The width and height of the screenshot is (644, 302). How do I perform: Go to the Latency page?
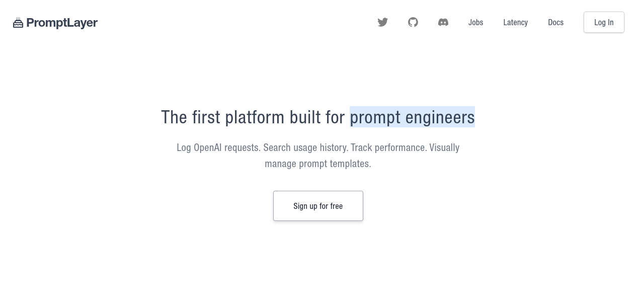(515, 22)
